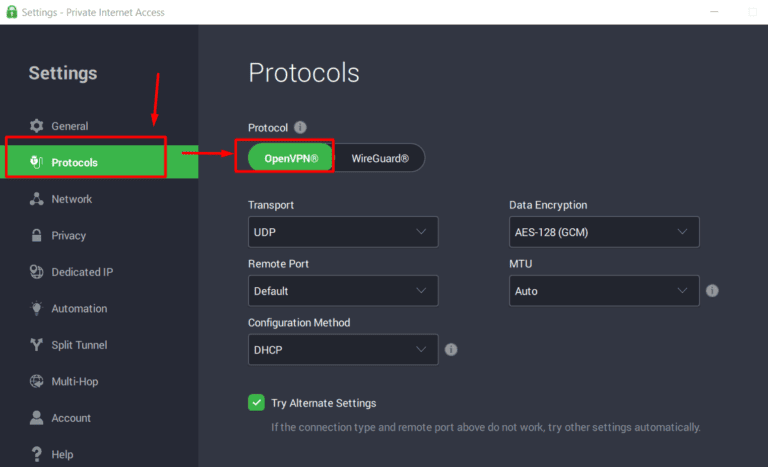Click the Privacy padlock icon
The width and height of the screenshot is (768, 467).
pos(36,236)
